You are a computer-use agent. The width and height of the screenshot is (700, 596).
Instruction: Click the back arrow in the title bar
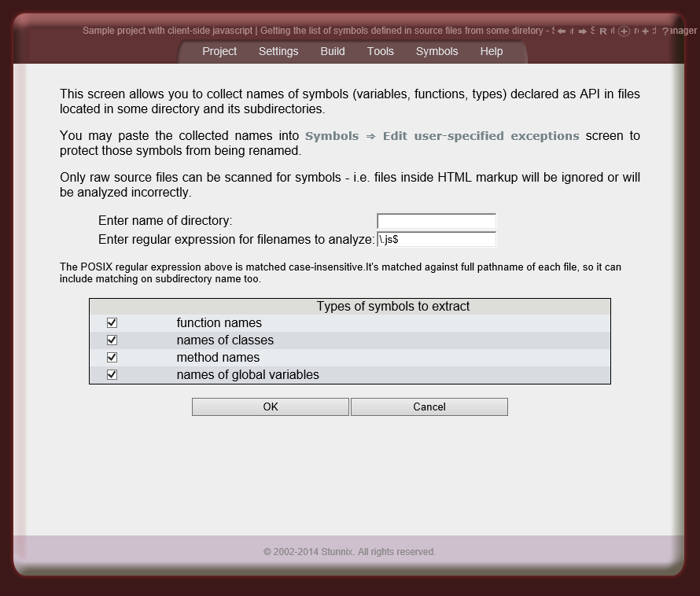tap(562, 31)
